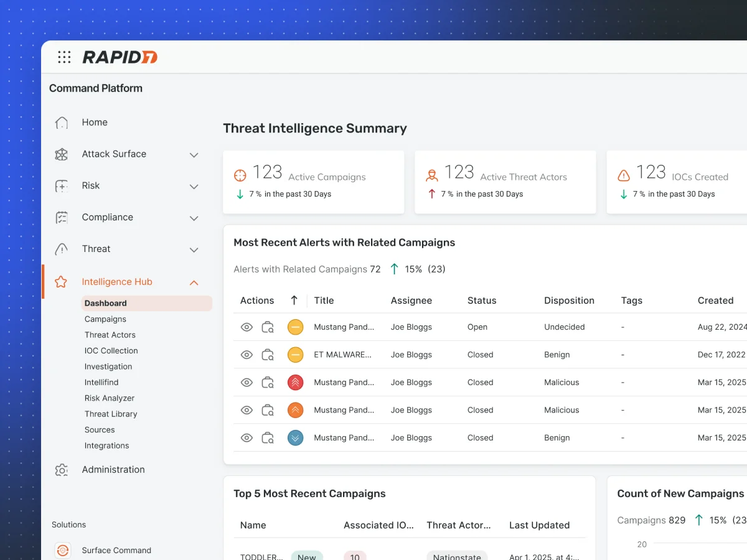Click Alerts with Related Campaigns 72 text
This screenshot has width=747, height=560.
point(307,269)
